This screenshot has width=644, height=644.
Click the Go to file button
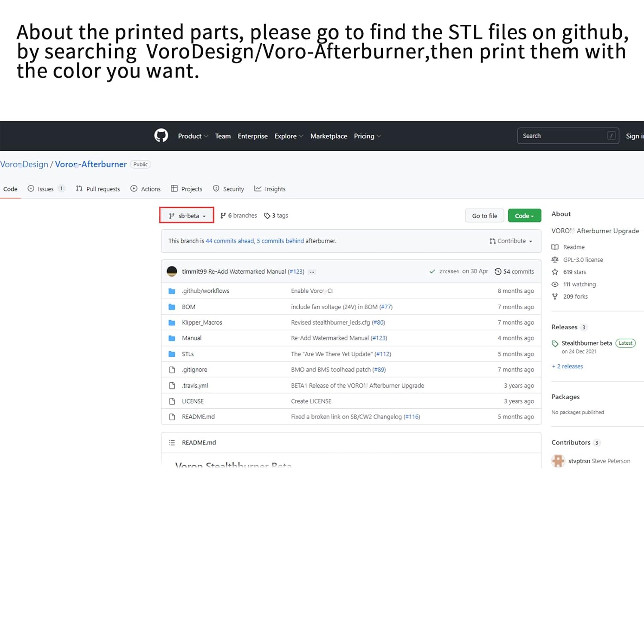point(485,216)
